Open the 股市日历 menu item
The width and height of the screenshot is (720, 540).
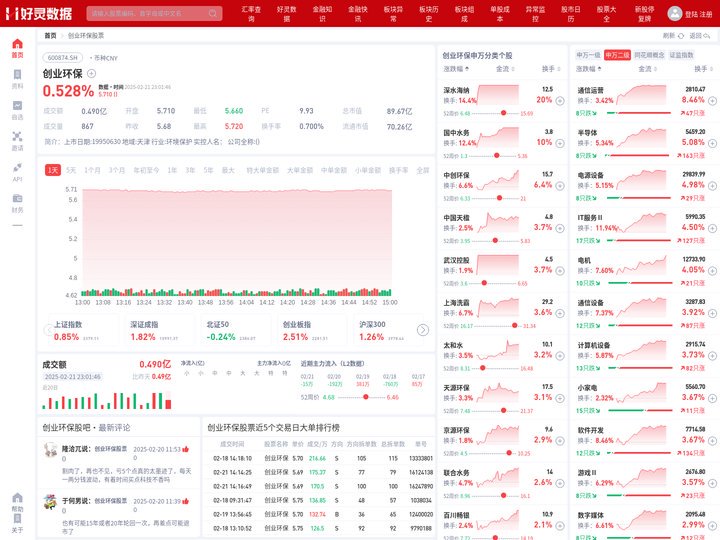pos(570,14)
